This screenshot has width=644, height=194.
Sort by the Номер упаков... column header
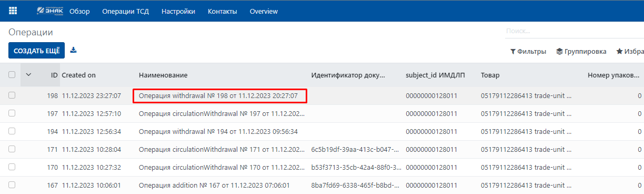[x=613, y=75]
